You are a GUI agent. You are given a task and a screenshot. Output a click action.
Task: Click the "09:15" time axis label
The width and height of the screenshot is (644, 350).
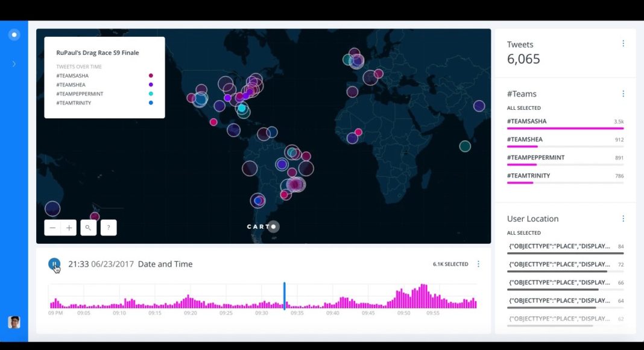click(155, 313)
